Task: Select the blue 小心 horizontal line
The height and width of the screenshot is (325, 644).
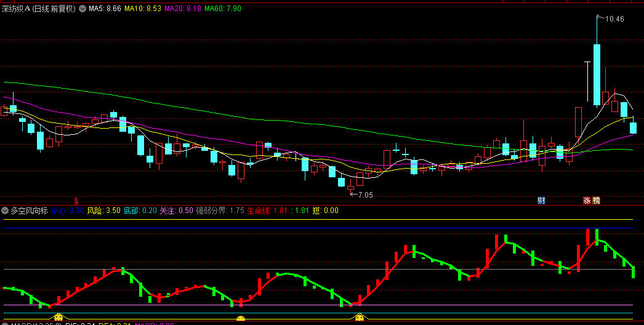Action: point(318,228)
